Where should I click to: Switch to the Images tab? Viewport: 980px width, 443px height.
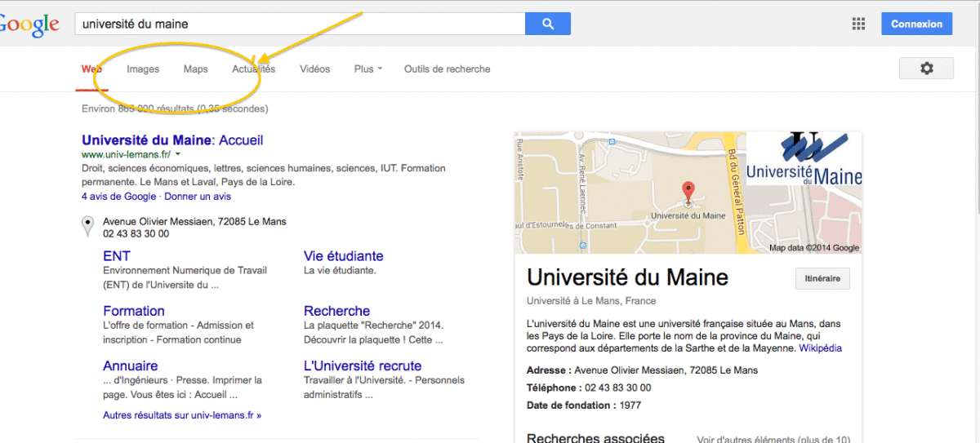pos(143,69)
